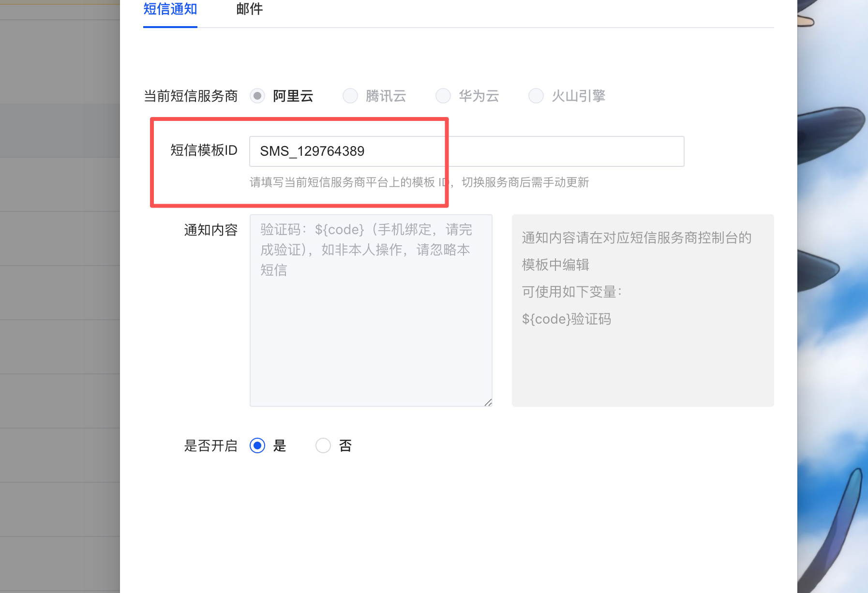Grab the textarea resize handle corner
The image size is (868, 593).
point(488,402)
